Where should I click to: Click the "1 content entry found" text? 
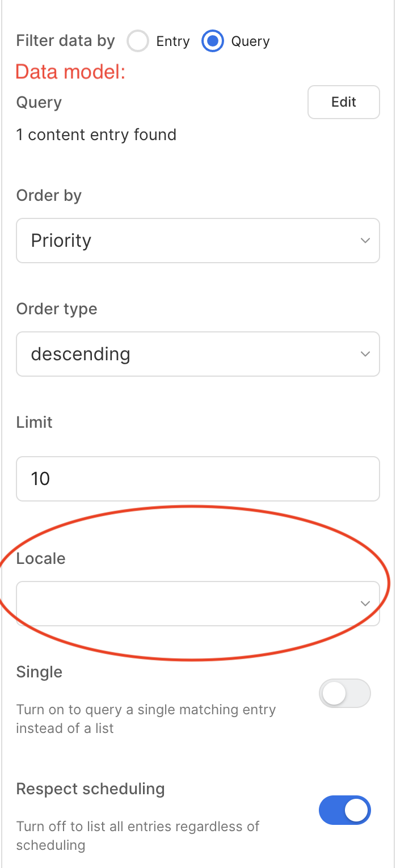[96, 135]
